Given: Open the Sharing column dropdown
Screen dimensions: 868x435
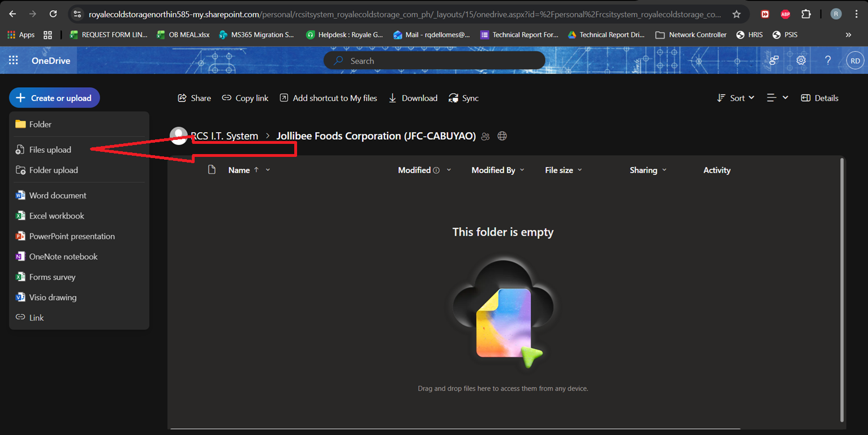Looking at the screenshot, I should [664, 170].
